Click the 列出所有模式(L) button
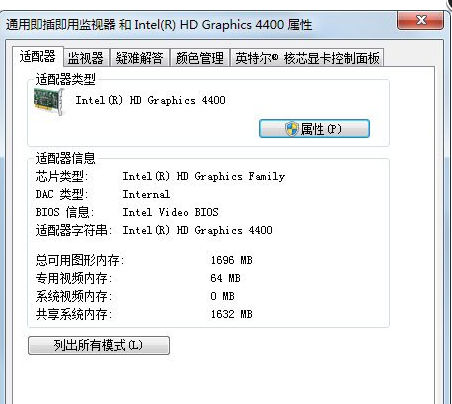 tap(99, 345)
